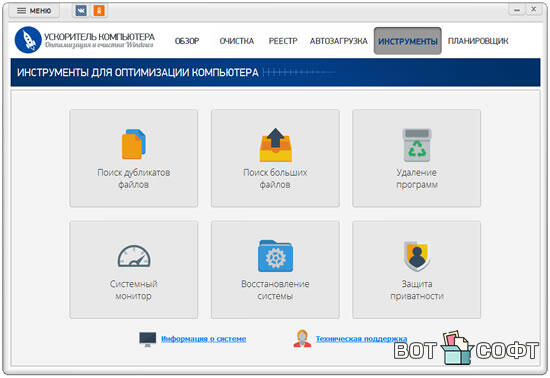Open the Техническая поддержка link
The image size is (550, 378).
[x=361, y=339]
